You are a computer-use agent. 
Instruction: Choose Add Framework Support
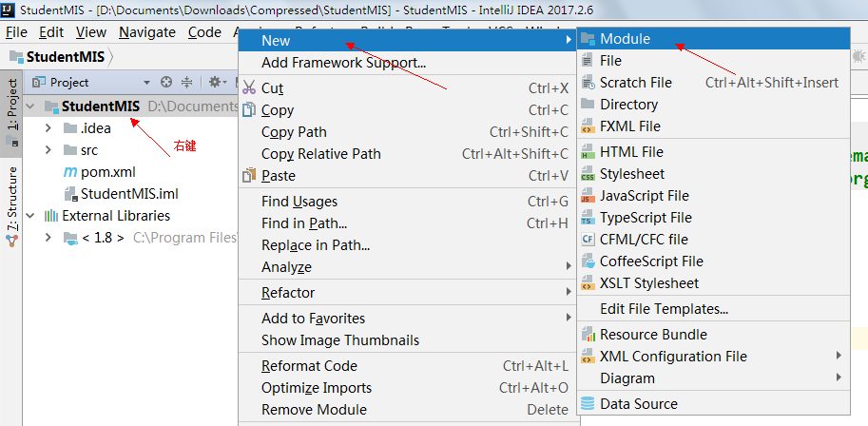pyautogui.click(x=343, y=63)
